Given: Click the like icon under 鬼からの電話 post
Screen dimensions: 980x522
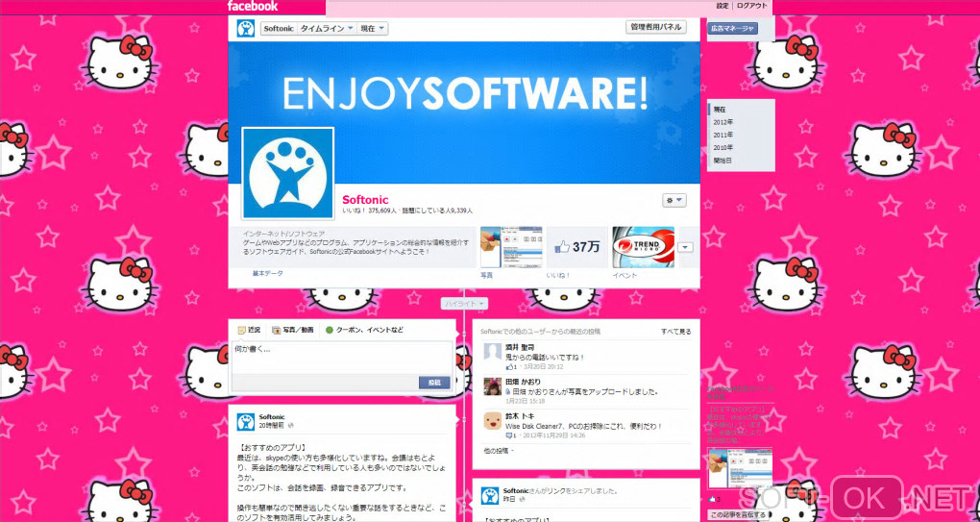Looking at the screenshot, I should click(x=509, y=367).
